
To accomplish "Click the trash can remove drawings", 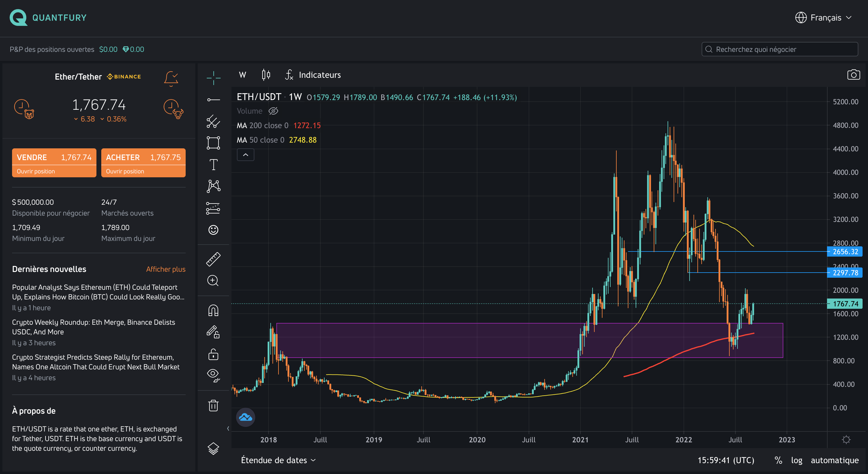I will pos(213,405).
